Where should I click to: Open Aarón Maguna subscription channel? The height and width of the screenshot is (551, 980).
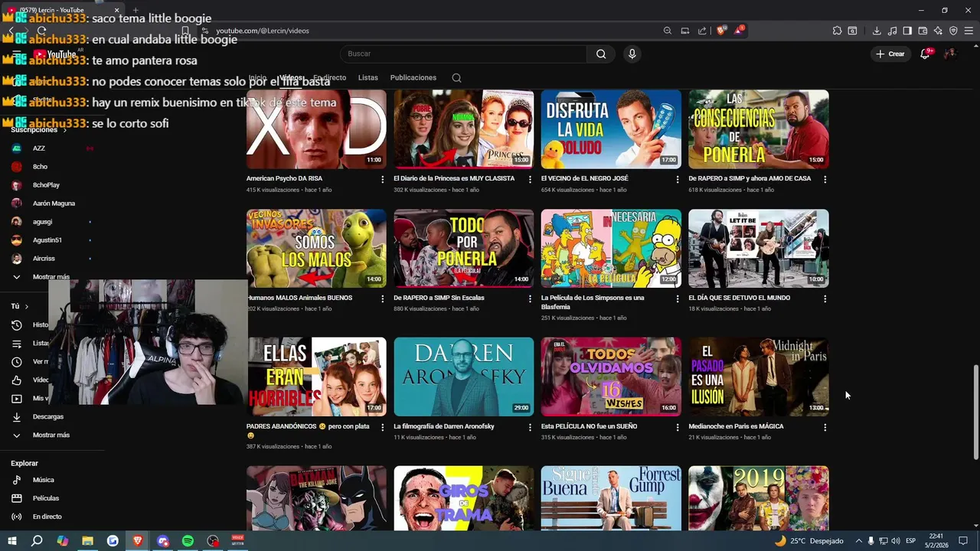[54, 204]
